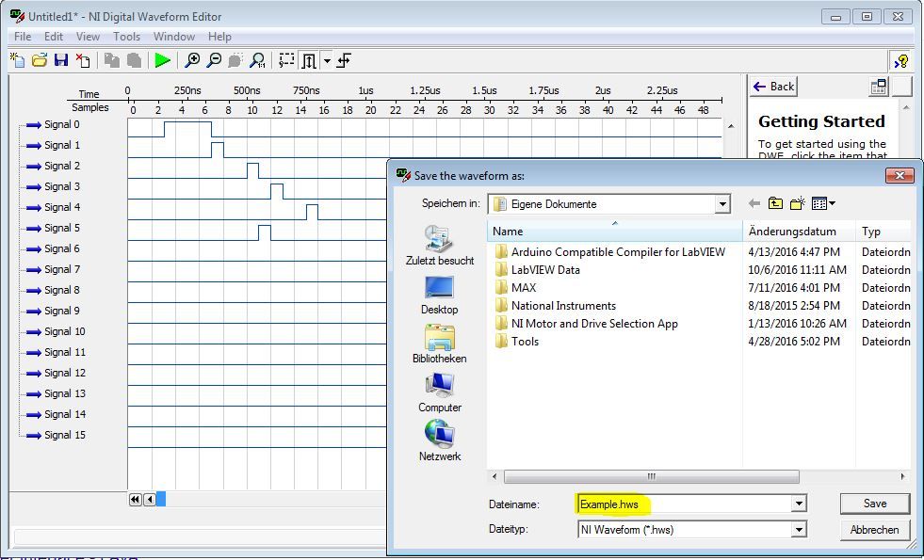This screenshot has width=924, height=560.
Task: Open the Edit menu
Action: click(x=54, y=37)
